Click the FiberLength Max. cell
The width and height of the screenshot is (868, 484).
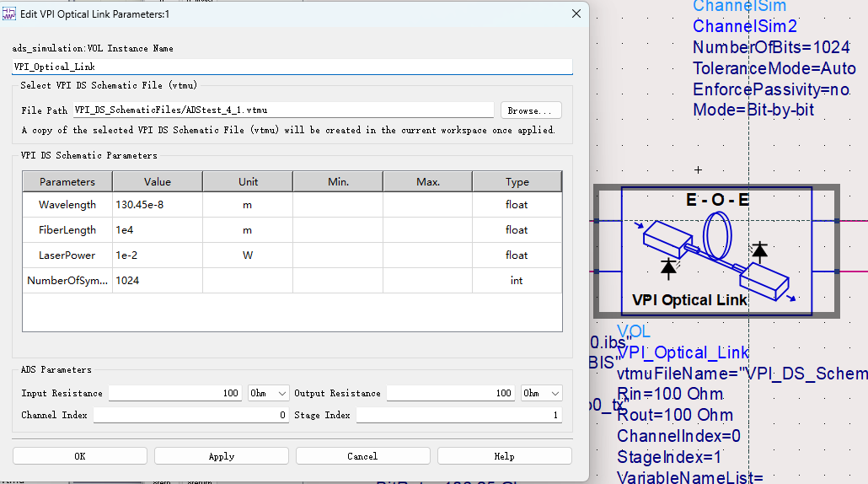coord(428,230)
